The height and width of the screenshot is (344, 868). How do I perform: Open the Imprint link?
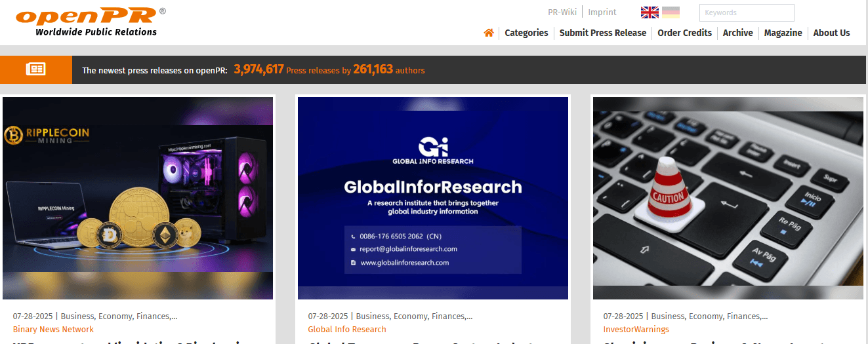pos(602,12)
